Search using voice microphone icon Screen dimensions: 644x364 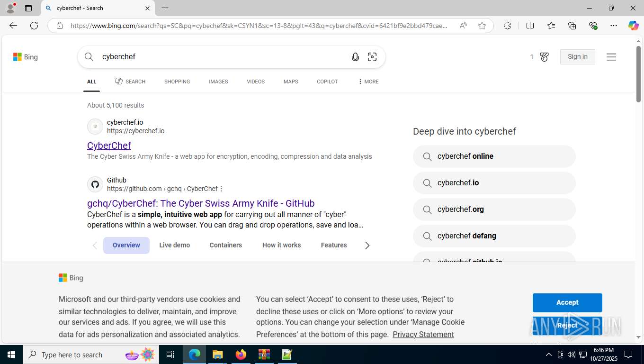[355, 57]
